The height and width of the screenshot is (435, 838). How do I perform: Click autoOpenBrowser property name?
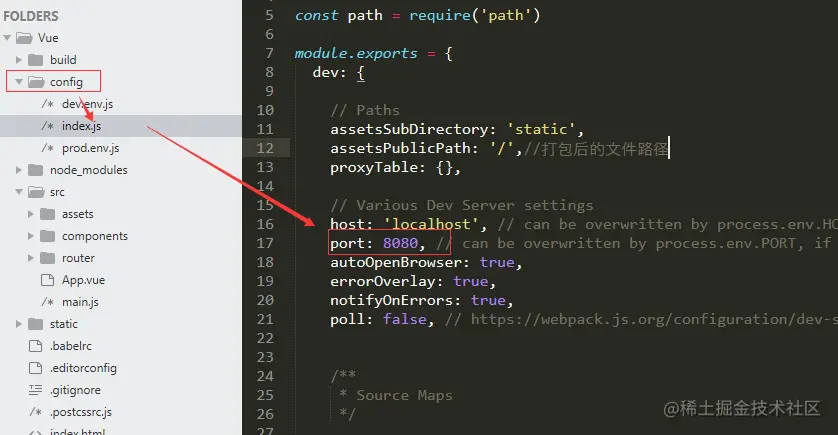click(395, 262)
